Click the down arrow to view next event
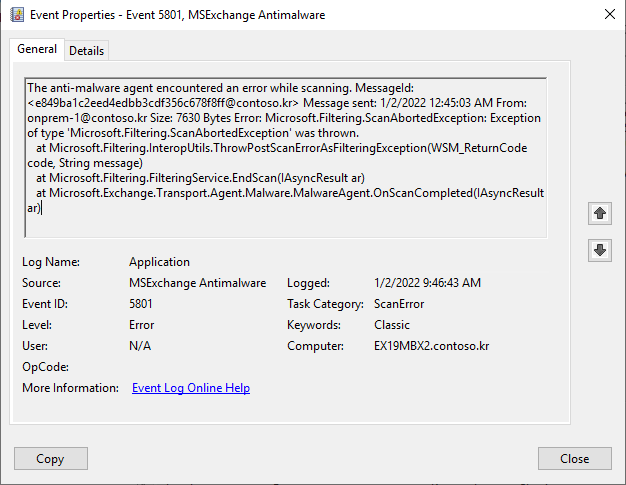The width and height of the screenshot is (626, 485). (600, 250)
